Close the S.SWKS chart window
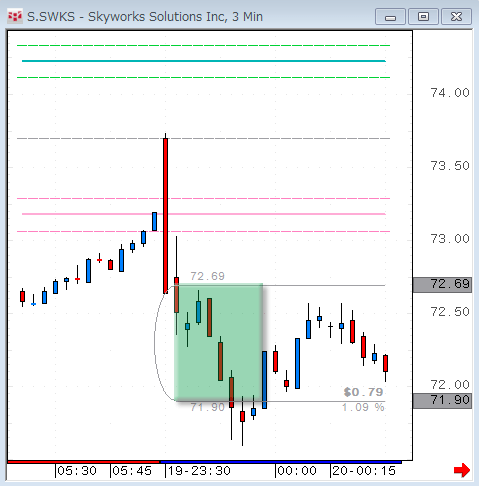 (456, 17)
